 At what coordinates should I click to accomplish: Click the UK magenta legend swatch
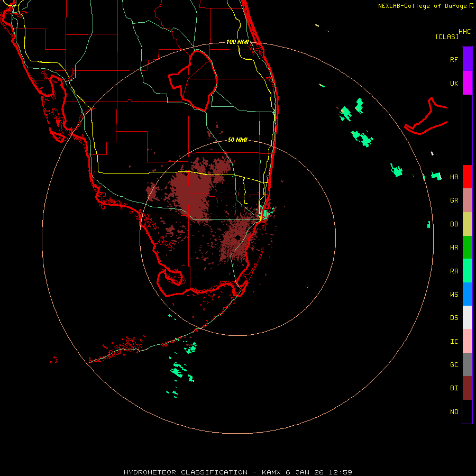pos(467,83)
